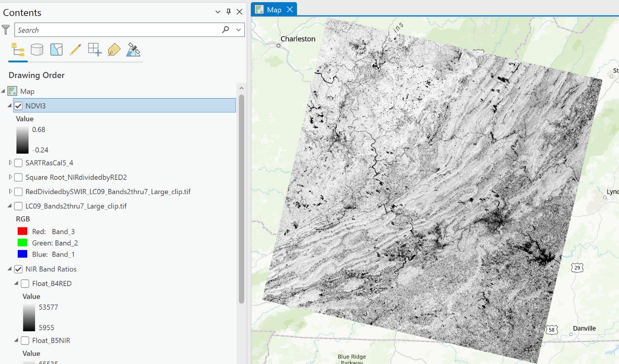Click the Red: Band_3 label

tap(53, 232)
